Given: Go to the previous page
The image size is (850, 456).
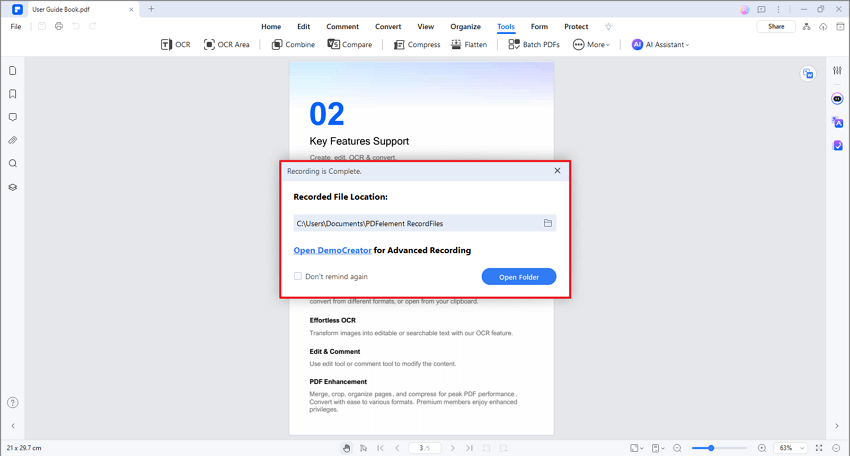Looking at the screenshot, I should [397, 448].
